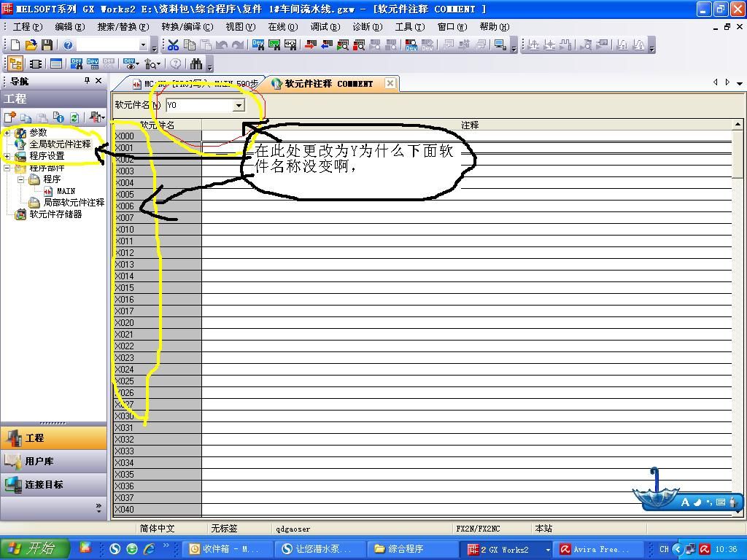Screen dimensions: 747x560
Task: Open the 工程(P) menu
Action: pyautogui.click(x=28, y=27)
